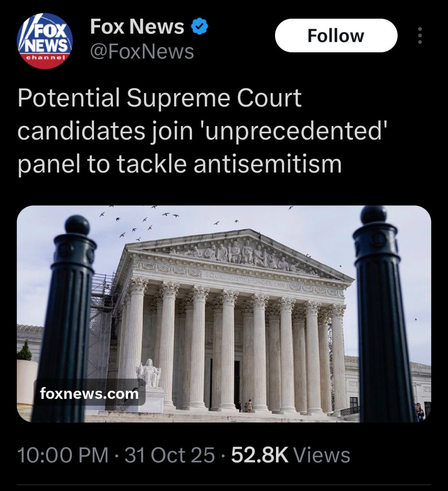This screenshot has height=491, width=448.
Task: Open the Fox News profile avatar
Action: tap(45, 41)
